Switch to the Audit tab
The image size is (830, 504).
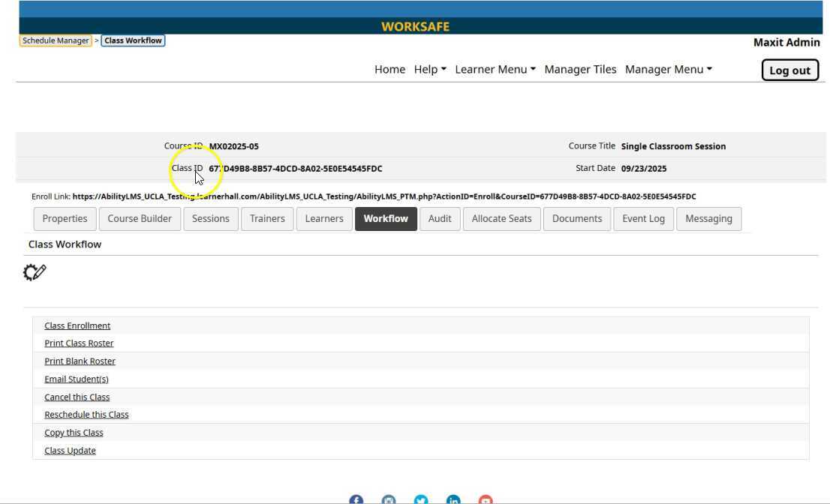(440, 219)
